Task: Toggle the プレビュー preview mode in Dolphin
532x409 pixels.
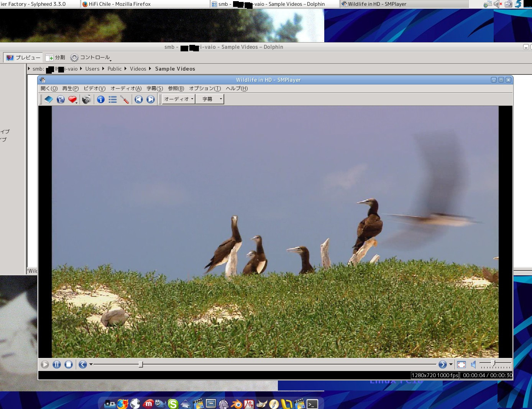Action: click(x=23, y=57)
